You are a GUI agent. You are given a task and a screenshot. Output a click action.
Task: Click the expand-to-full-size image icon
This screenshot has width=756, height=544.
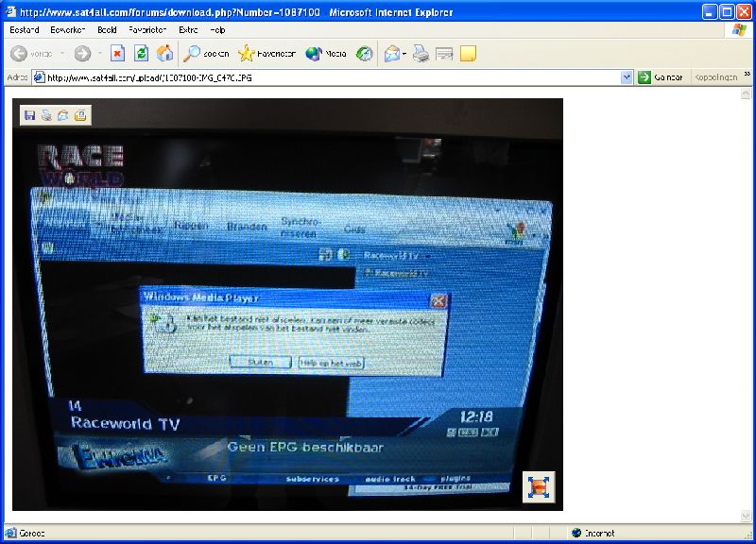539,487
